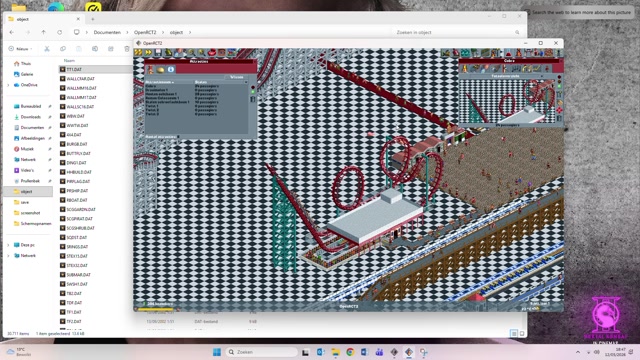Viewport: 640px width, 360px height.
Task: Set Cobra ride to closed red light
Action: click(559, 77)
